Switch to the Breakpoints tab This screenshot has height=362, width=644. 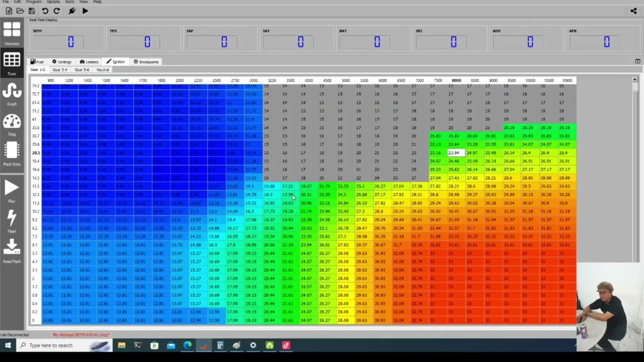146,62
